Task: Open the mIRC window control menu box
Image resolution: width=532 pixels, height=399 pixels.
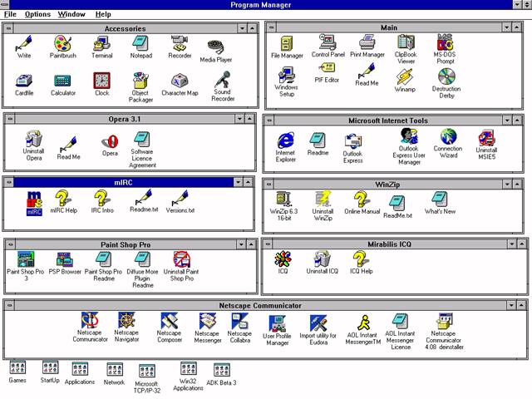Action: (x=9, y=182)
